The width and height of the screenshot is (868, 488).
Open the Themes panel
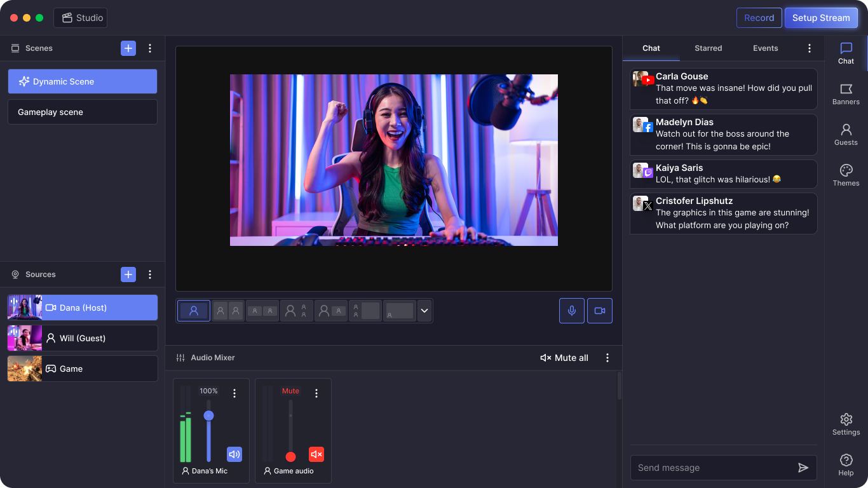coord(846,174)
